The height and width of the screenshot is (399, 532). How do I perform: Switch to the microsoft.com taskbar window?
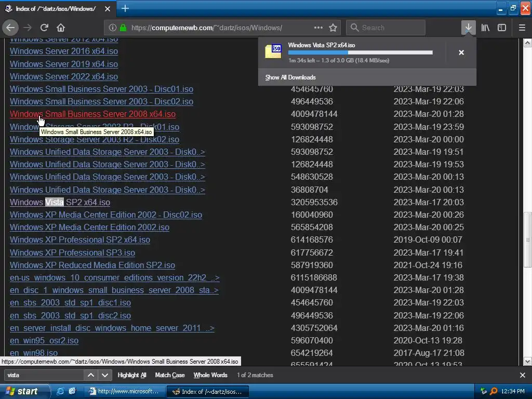124,391
